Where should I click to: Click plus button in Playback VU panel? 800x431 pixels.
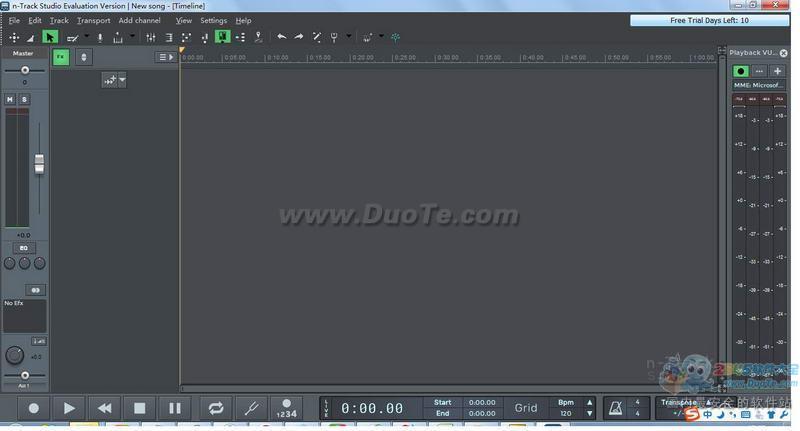778,71
